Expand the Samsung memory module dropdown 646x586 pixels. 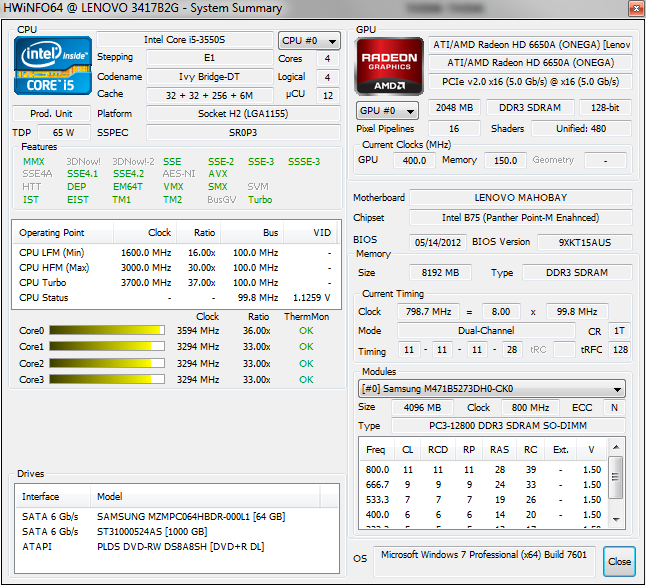click(492, 389)
